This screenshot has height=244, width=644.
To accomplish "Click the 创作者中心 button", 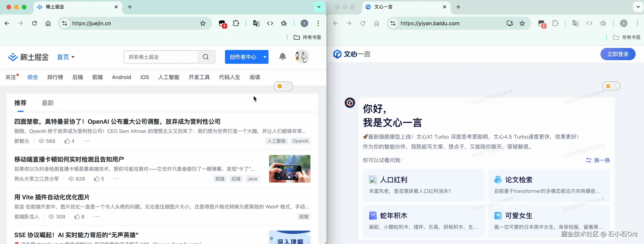I will (243, 57).
